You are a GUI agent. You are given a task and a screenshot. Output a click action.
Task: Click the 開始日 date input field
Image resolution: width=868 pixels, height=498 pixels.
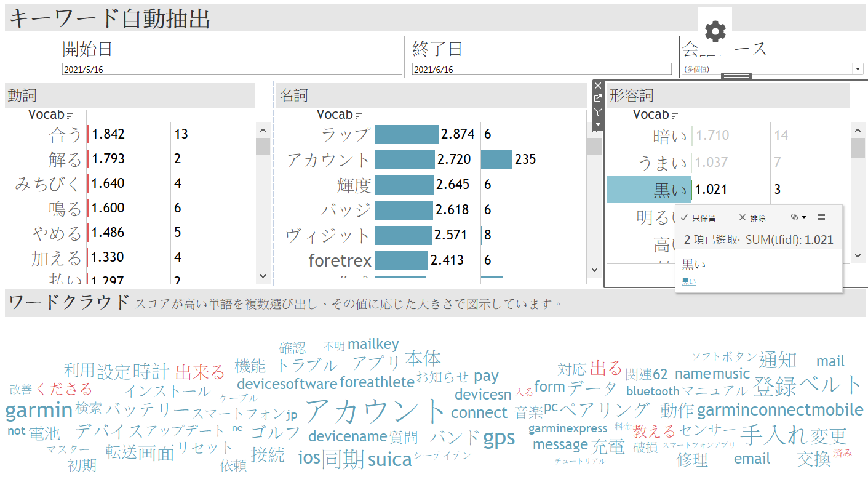tap(232, 69)
